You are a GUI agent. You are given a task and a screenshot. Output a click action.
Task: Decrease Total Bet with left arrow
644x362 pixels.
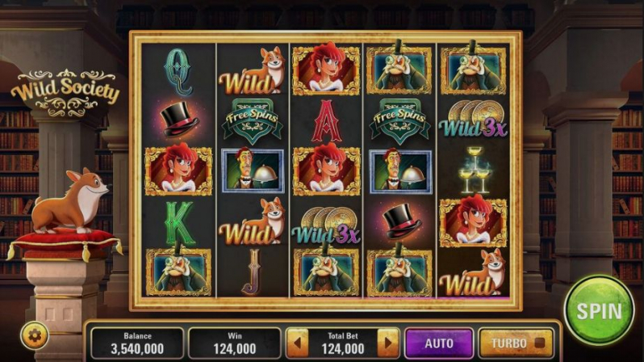[297, 343]
